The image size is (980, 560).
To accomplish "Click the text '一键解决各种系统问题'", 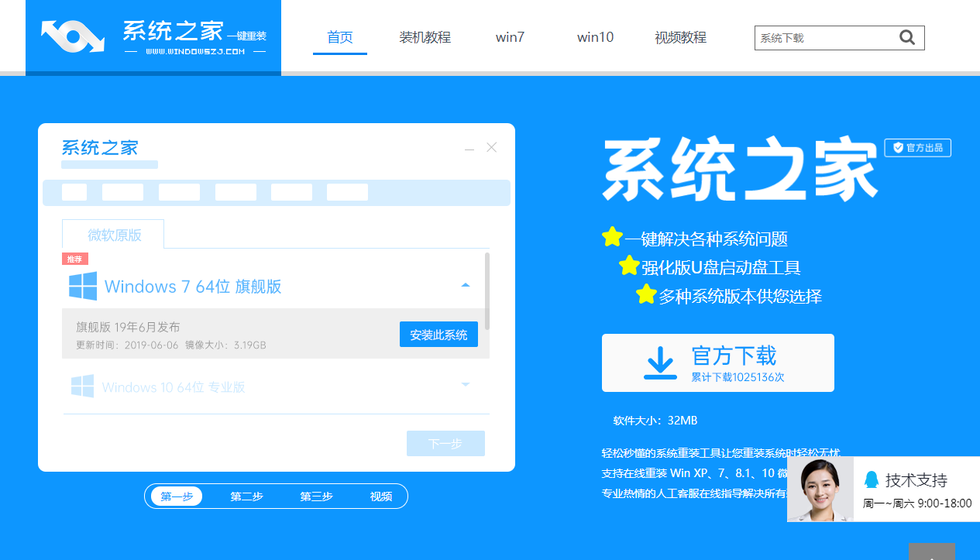I will click(x=707, y=239).
